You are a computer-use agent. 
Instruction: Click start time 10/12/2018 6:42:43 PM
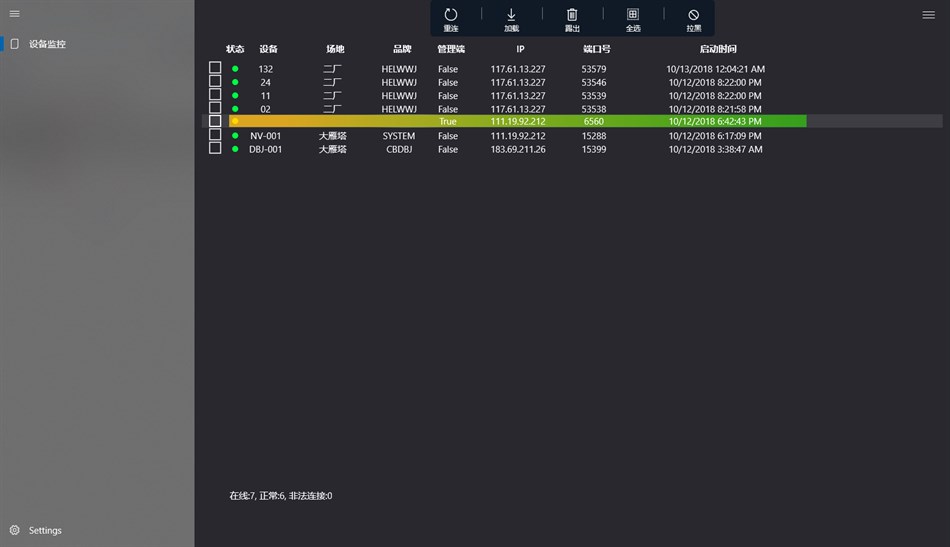716,121
